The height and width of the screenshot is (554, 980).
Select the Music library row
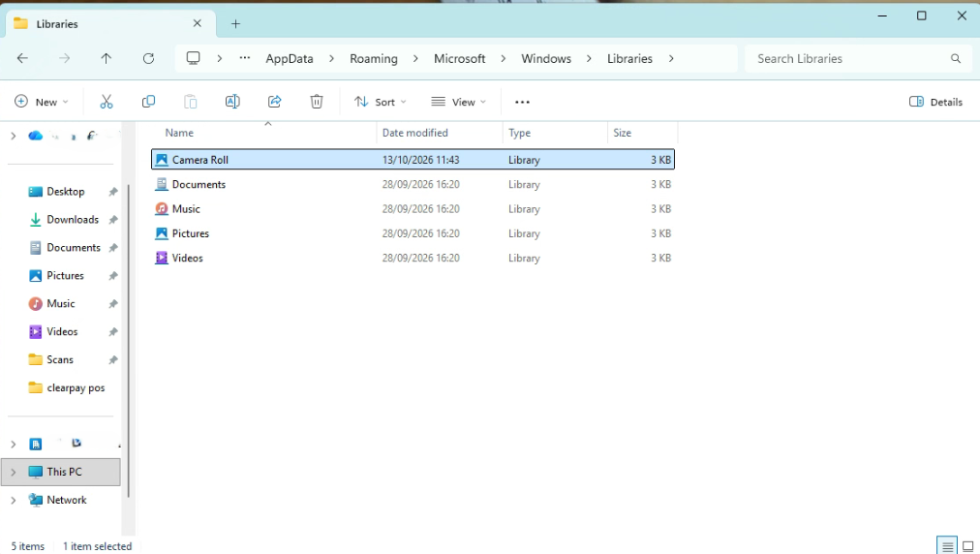413,209
